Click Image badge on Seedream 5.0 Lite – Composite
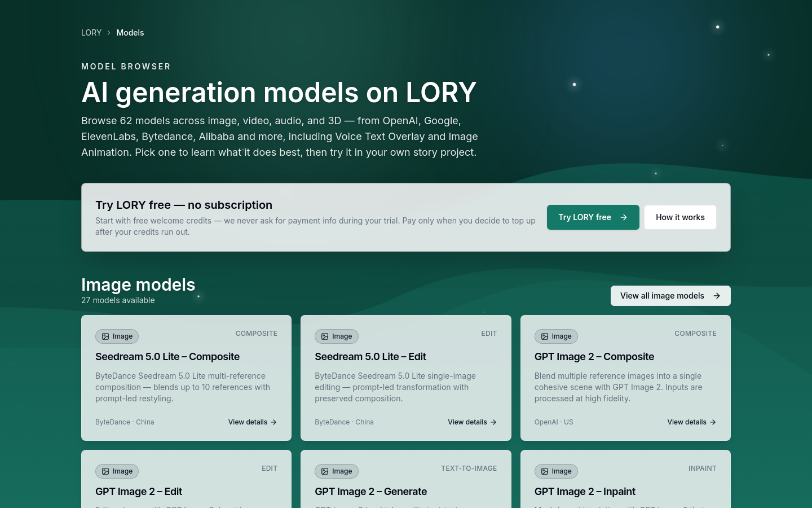Viewport: 812px width, 508px height. tap(117, 336)
